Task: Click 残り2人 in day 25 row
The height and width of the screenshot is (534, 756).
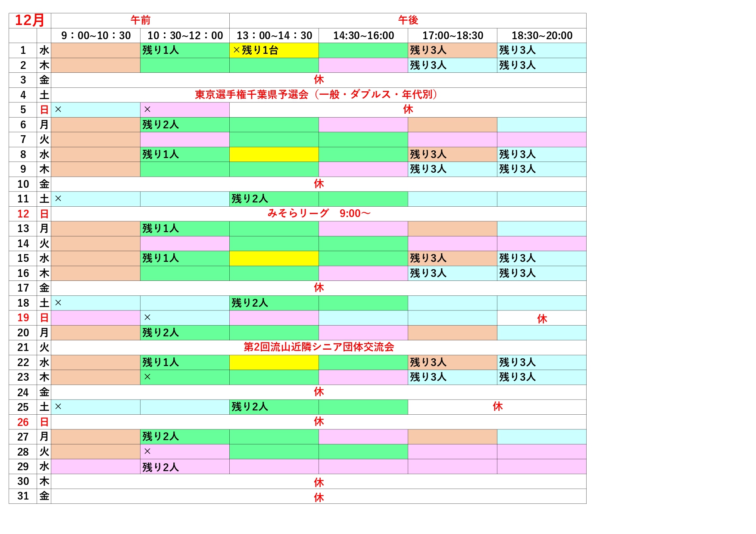Action: coord(250,407)
